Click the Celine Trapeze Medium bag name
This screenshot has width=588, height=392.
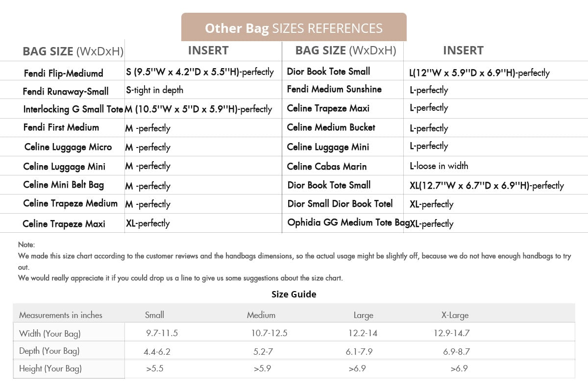70,203
